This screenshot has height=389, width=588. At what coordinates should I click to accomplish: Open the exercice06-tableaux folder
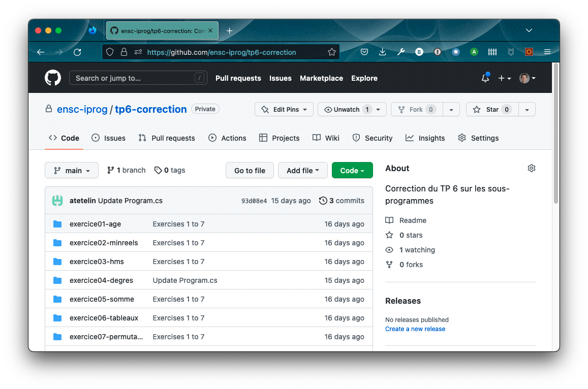104,318
